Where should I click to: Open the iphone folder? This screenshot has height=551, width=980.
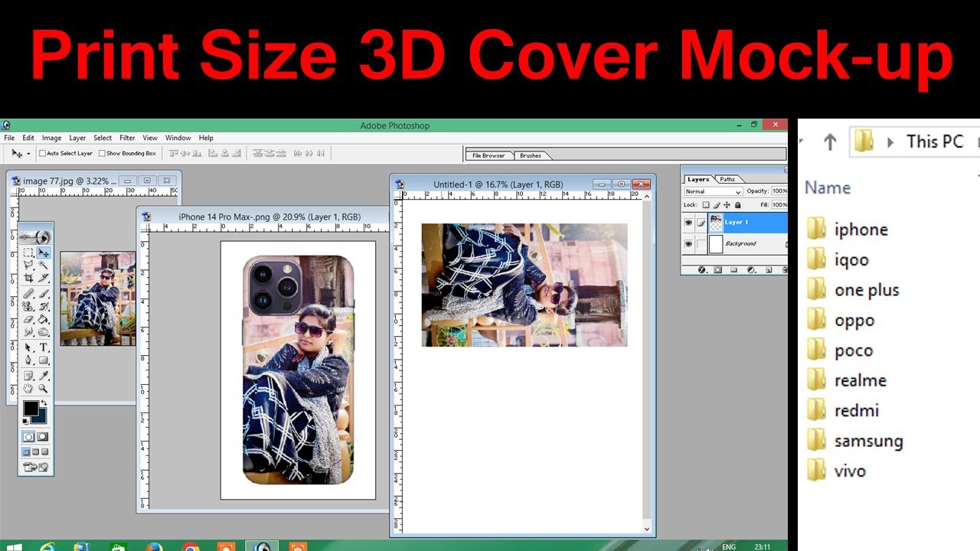coord(848,229)
